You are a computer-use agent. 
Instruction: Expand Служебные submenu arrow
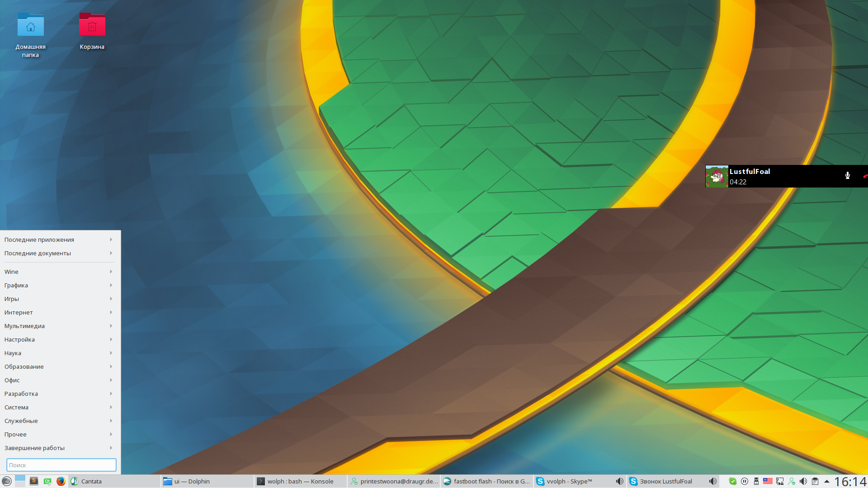[x=111, y=421]
